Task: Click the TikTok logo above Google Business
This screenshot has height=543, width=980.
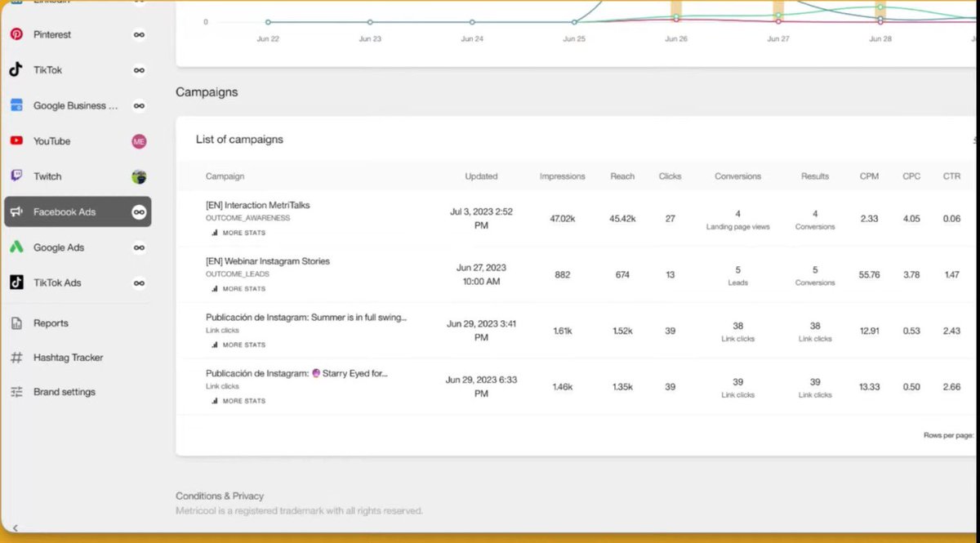Action: pyautogui.click(x=16, y=70)
